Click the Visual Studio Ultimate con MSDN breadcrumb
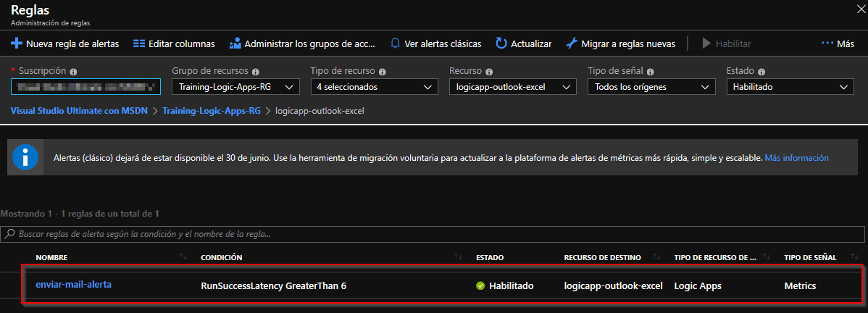 (x=79, y=111)
